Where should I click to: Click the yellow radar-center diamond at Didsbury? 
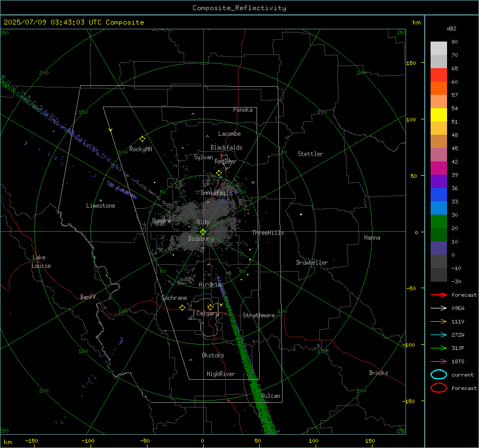pos(203,232)
